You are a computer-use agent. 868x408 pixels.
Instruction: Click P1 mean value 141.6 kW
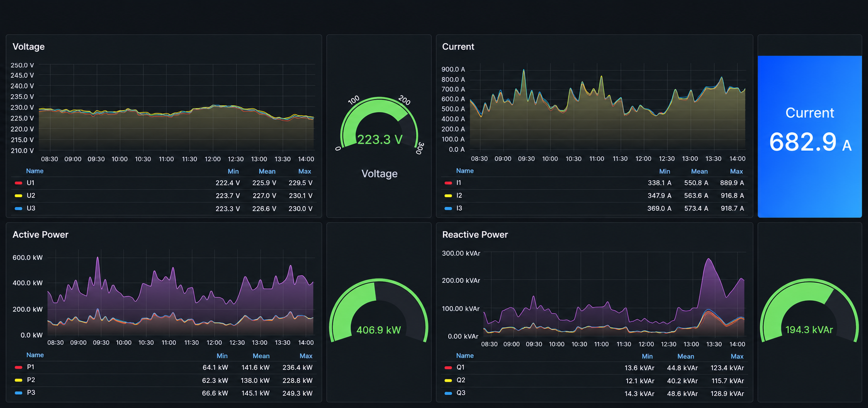point(255,367)
